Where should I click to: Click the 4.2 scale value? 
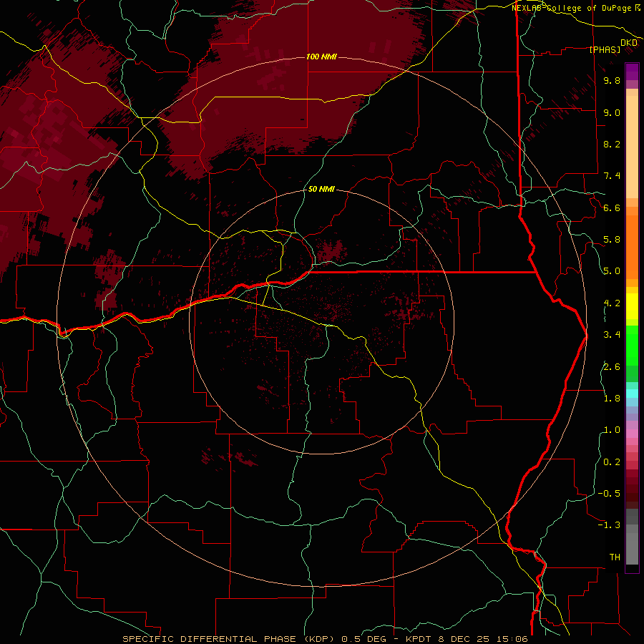click(612, 303)
